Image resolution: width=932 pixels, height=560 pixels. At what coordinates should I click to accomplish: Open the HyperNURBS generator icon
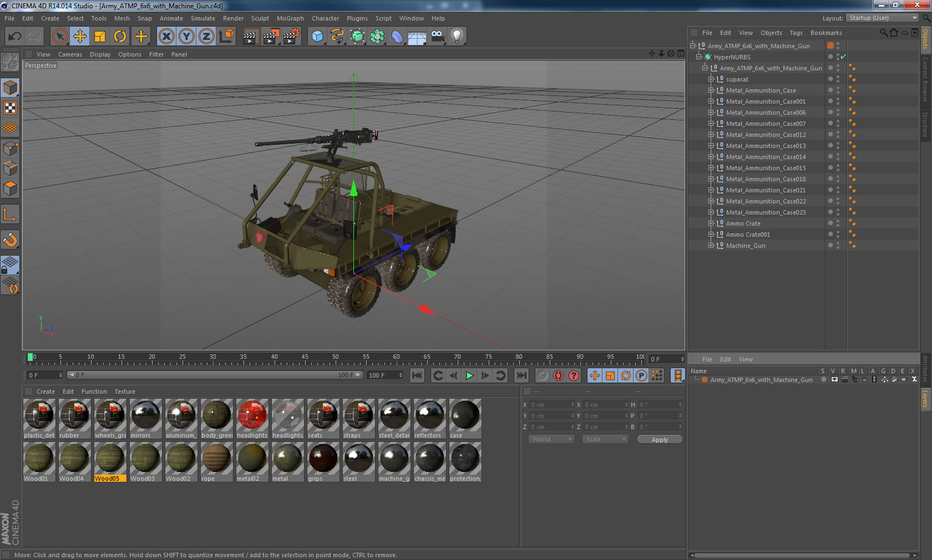(357, 37)
